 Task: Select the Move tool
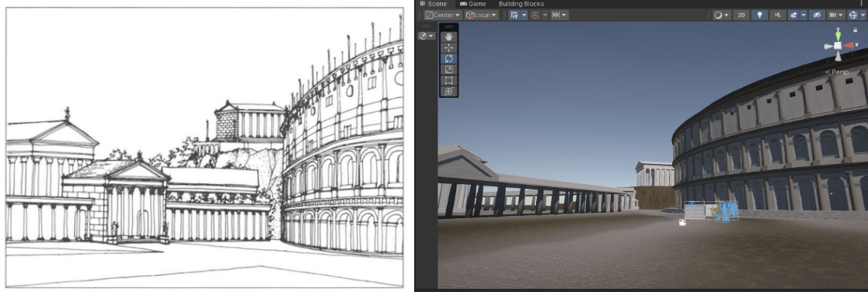pos(449,47)
